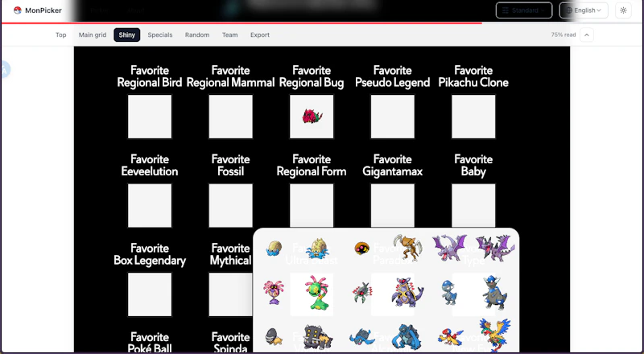Go to the Specials tab

coord(159,35)
